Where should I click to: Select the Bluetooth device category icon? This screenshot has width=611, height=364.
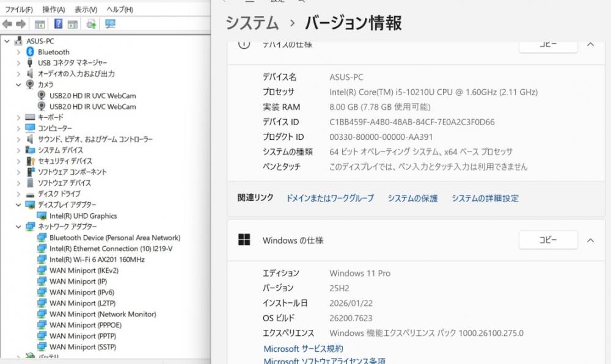click(30, 52)
